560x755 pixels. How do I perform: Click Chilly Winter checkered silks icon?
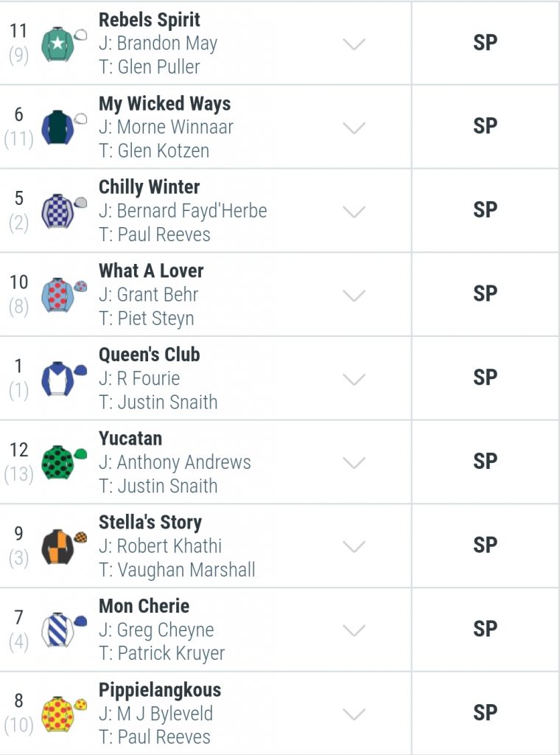[63, 211]
